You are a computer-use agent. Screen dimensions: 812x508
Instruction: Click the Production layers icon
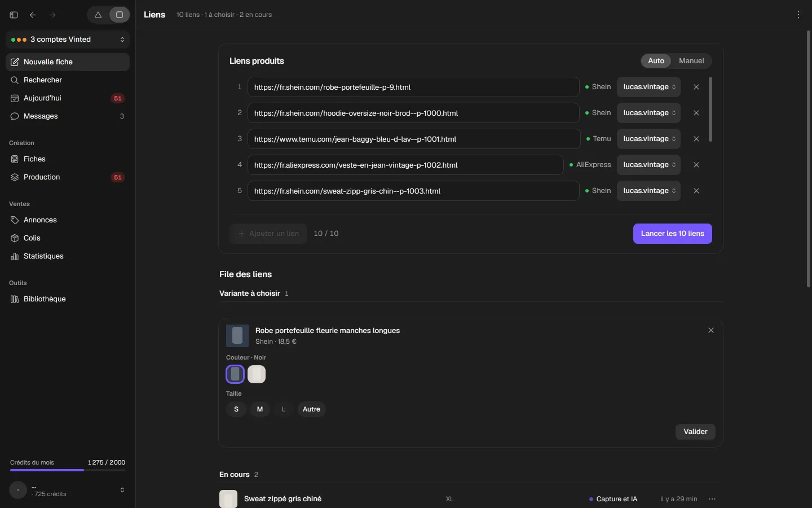15,177
